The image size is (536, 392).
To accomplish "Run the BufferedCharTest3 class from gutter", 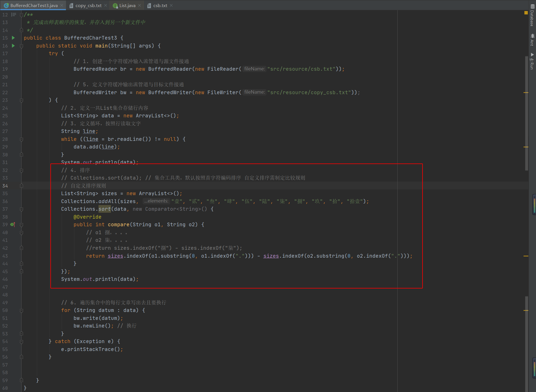I will tap(13, 38).
